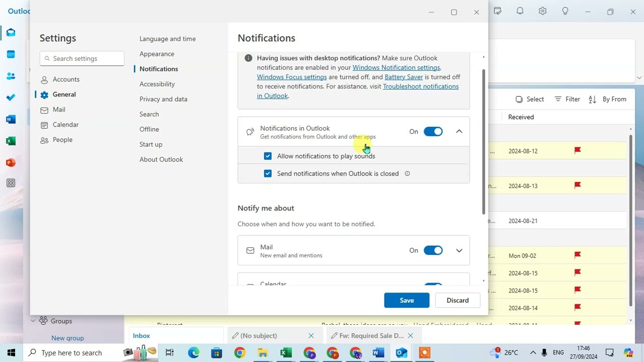
Task: Open Appearance settings page
Action: 157,54
